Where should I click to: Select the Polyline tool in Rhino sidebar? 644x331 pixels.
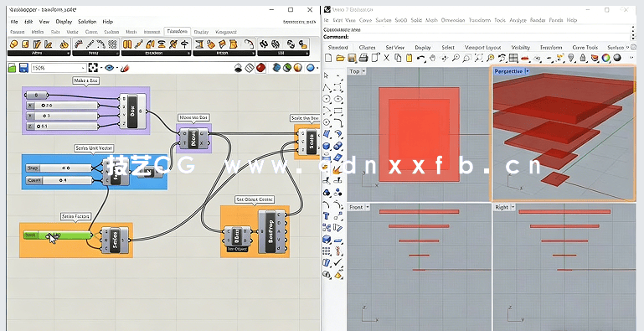pyautogui.click(x=326, y=87)
